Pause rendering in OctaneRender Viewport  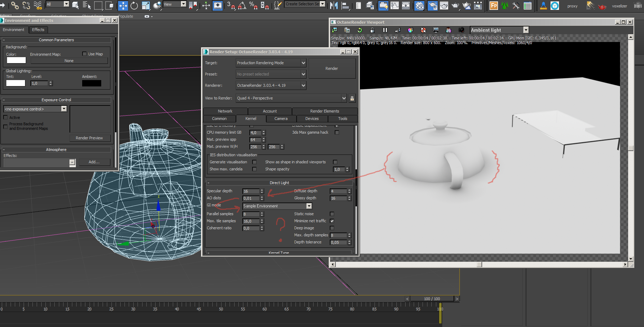coord(385,30)
